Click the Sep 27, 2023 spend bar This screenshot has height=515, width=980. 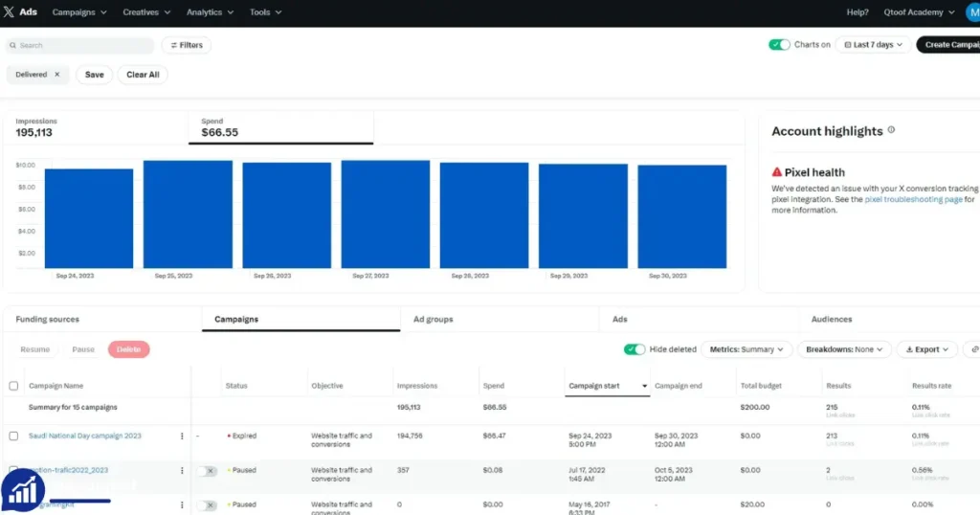point(385,214)
